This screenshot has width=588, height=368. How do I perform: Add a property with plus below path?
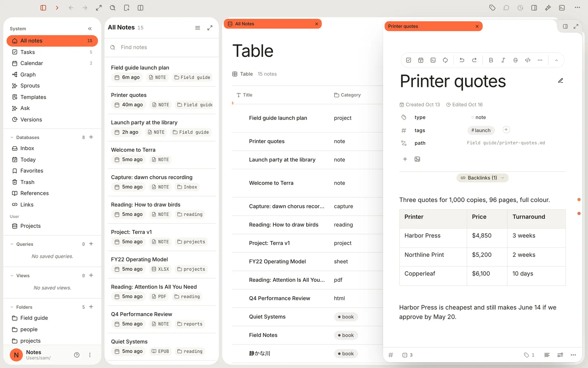coord(405,159)
